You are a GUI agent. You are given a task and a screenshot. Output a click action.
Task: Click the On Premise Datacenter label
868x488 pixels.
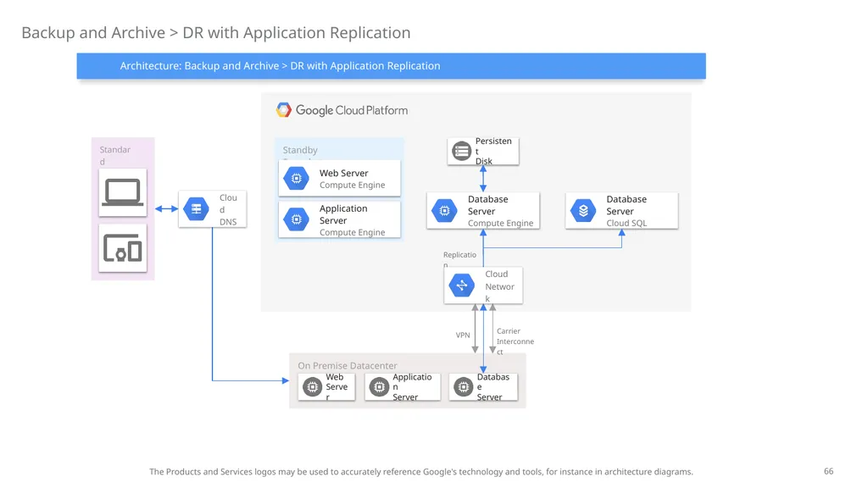(x=347, y=366)
